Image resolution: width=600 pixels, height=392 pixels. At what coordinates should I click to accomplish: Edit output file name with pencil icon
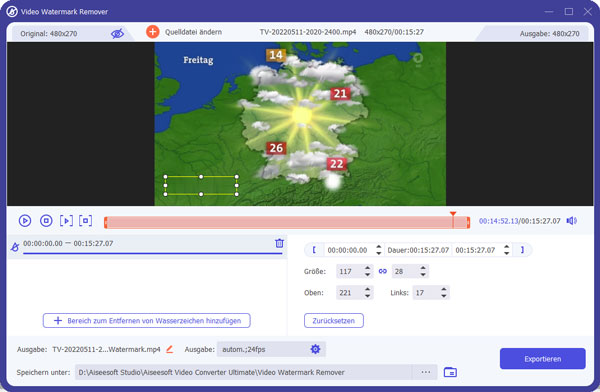[170, 349]
